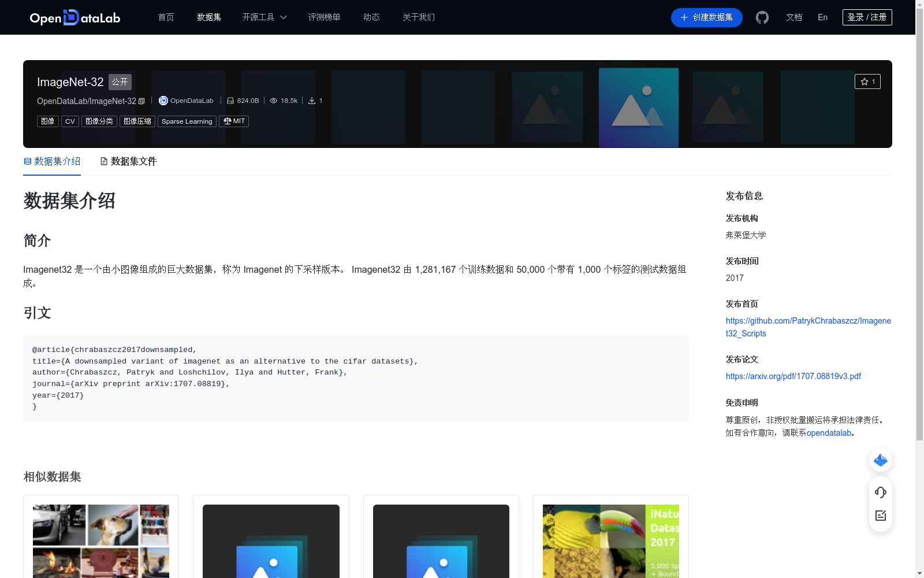Click the CV tag

click(70, 121)
